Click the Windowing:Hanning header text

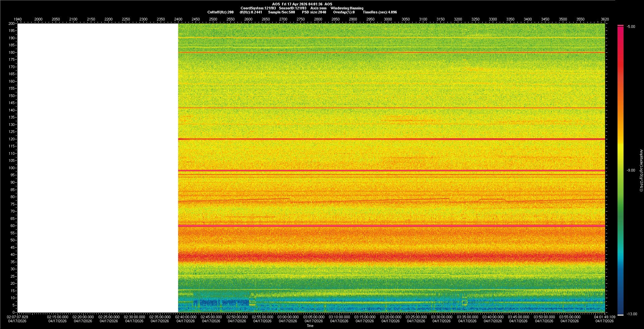click(x=347, y=8)
